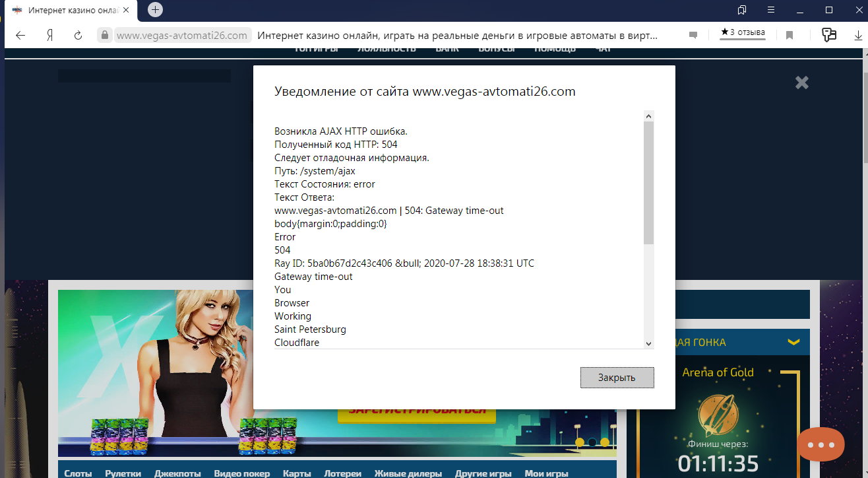
Task: Open a new tab with plus button
Action: click(x=155, y=10)
